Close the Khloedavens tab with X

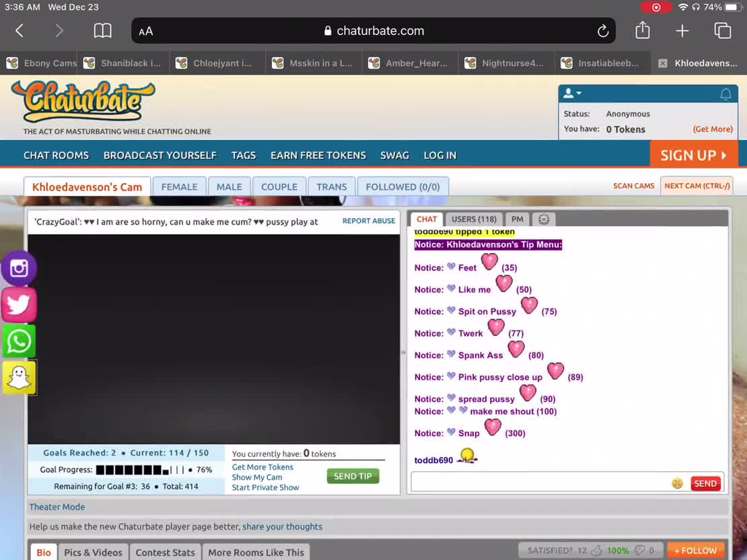tap(663, 63)
